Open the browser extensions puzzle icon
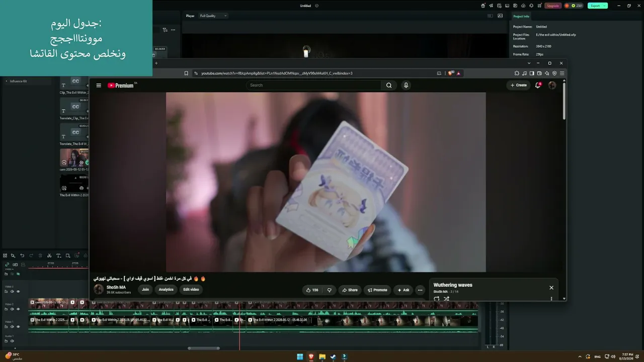 pyautogui.click(x=517, y=73)
